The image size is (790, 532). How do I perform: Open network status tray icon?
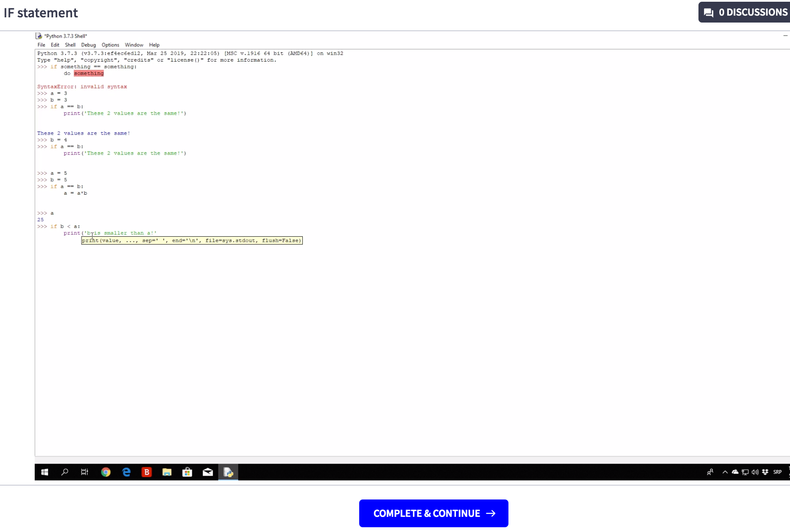pos(745,472)
